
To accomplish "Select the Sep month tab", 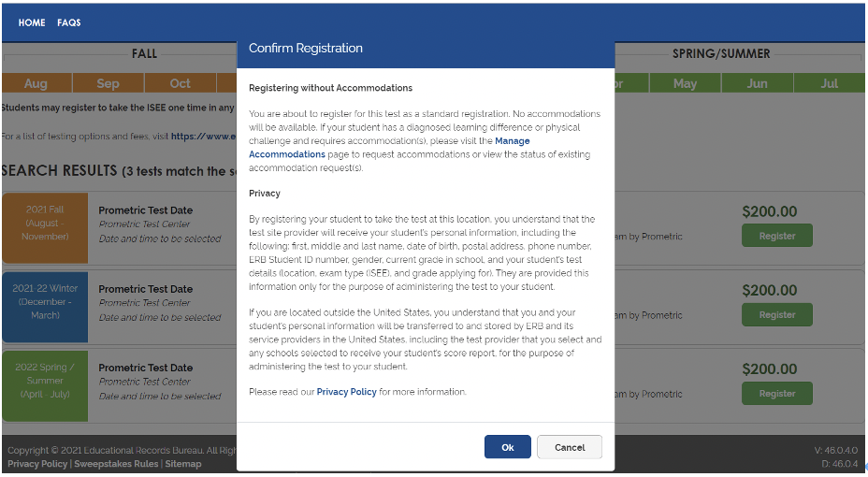I will (108, 83).
